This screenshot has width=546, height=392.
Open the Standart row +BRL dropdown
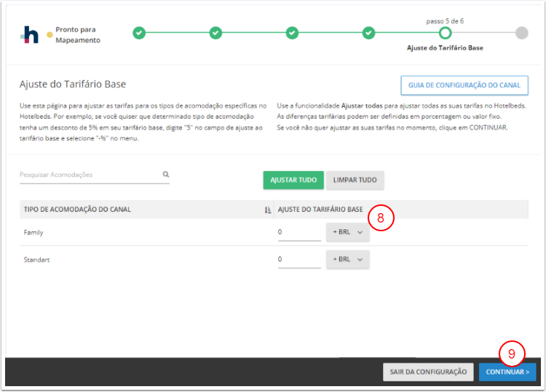tap(347, 260)
